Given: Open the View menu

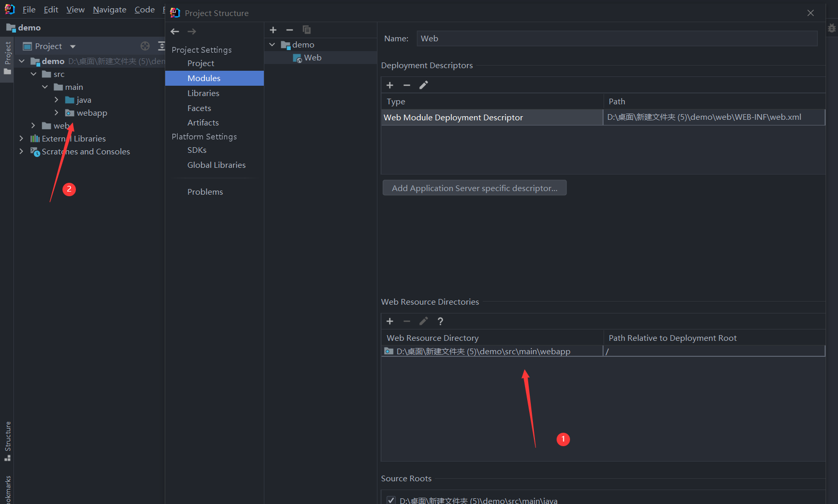Looking at the screenshot, I should click(75, 10).
